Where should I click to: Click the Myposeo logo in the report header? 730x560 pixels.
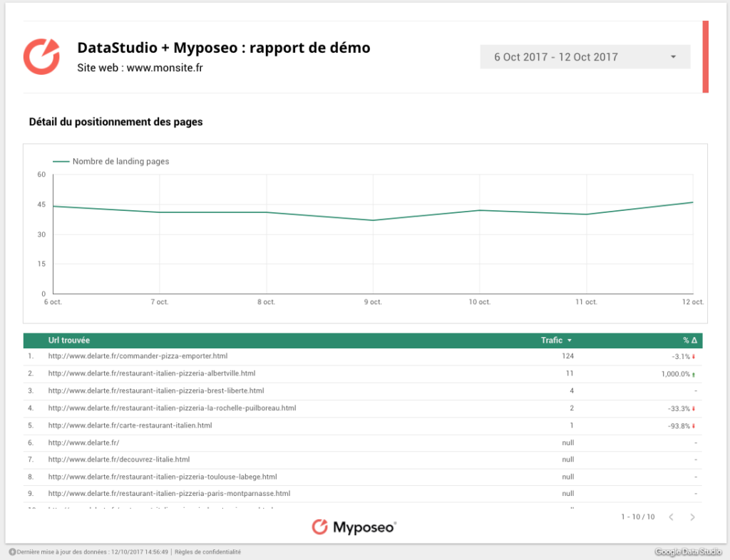click(41, 56)
